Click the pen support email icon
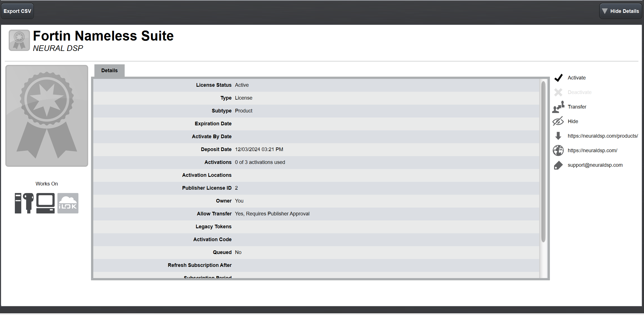Image resolution: width=644 pixels, height=315 pixels. coord(558,165)
